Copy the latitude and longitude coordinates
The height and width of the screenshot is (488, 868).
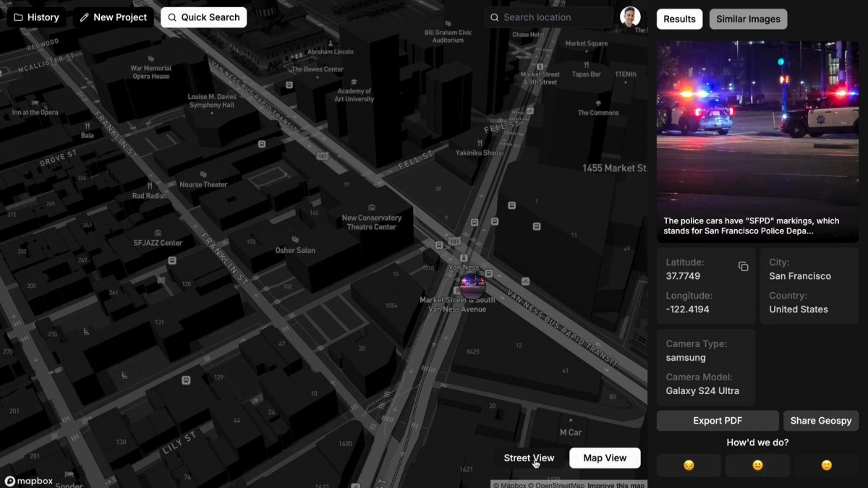point(743,267)
